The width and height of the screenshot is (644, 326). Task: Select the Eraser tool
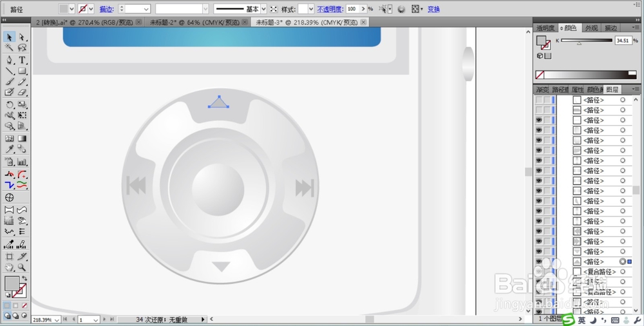[22, 93]
